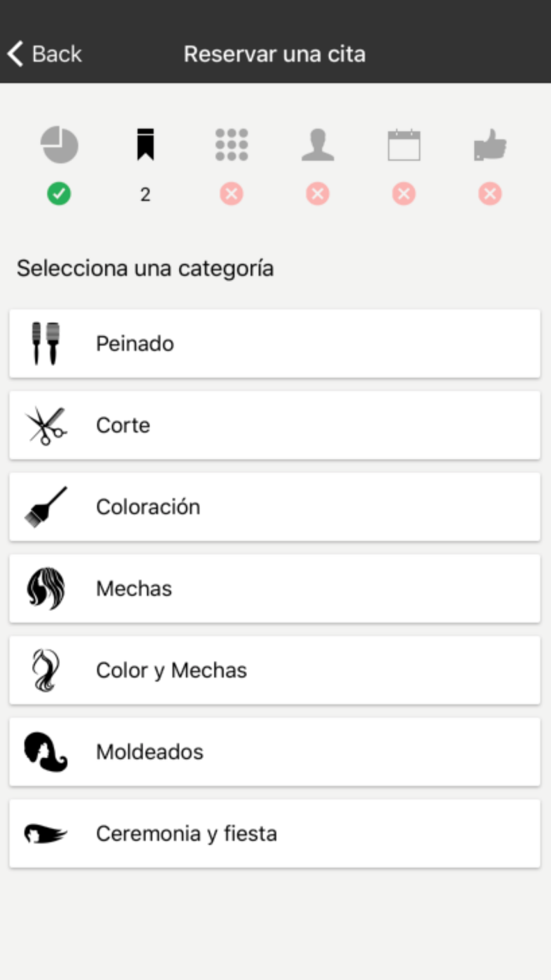
Task: Select the Moldeados category row
Action: coord(275,752)
